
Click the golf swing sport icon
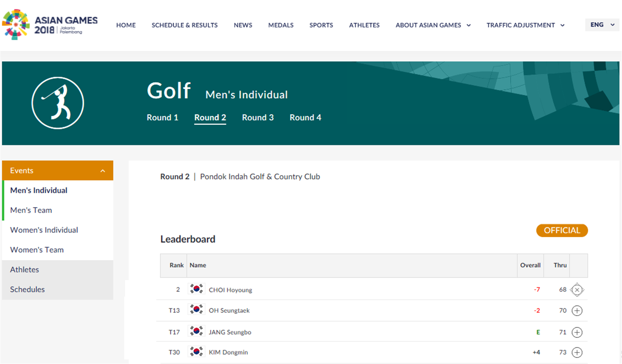(x=58, y=103)
